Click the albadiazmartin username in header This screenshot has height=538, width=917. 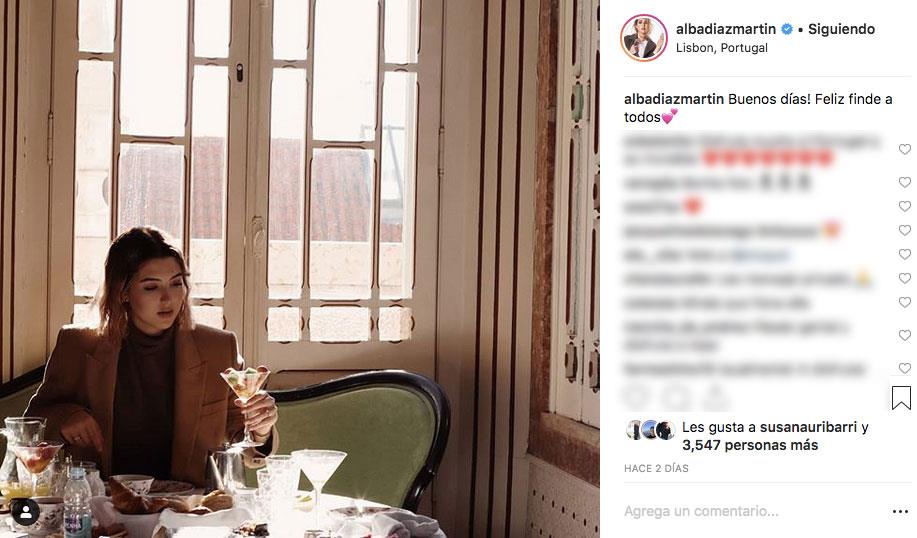pos(726,29)
